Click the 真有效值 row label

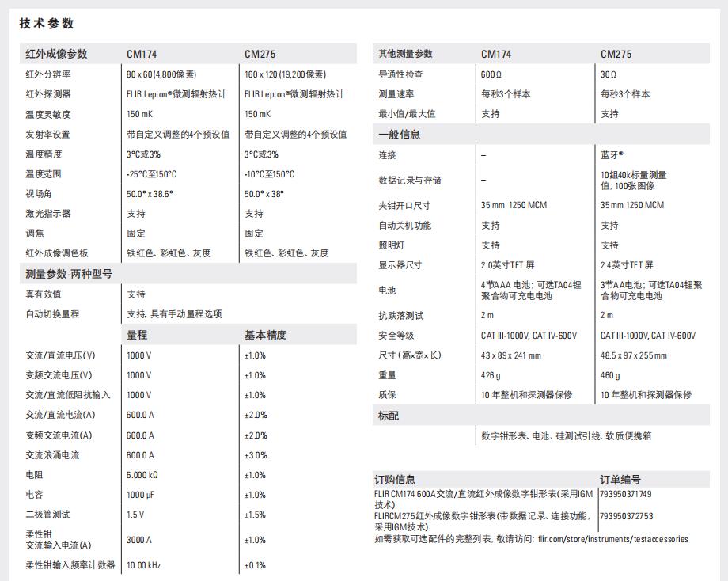click(44, 294)
